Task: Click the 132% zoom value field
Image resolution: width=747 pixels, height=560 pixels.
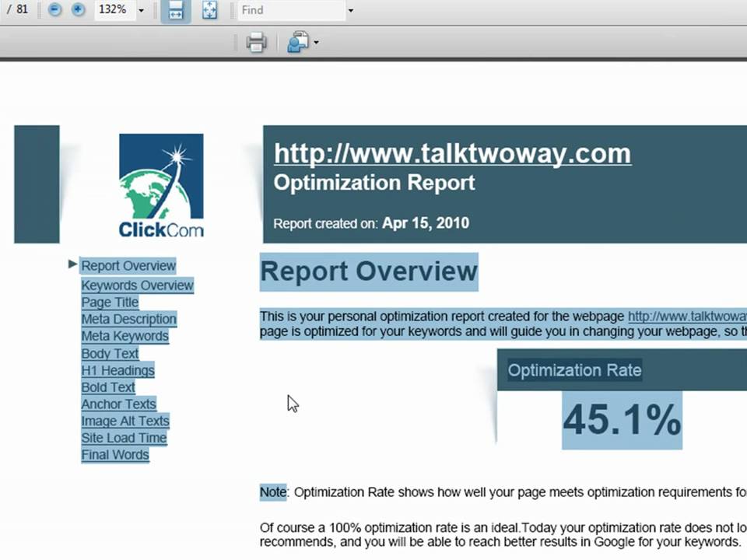Action: coord(115,9)
